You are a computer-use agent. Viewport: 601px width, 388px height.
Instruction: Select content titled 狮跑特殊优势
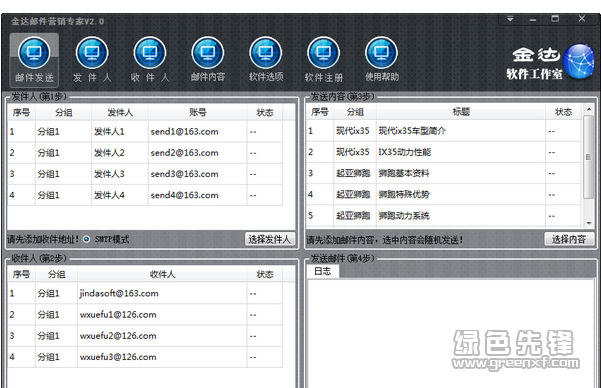(x=404, y=194)
